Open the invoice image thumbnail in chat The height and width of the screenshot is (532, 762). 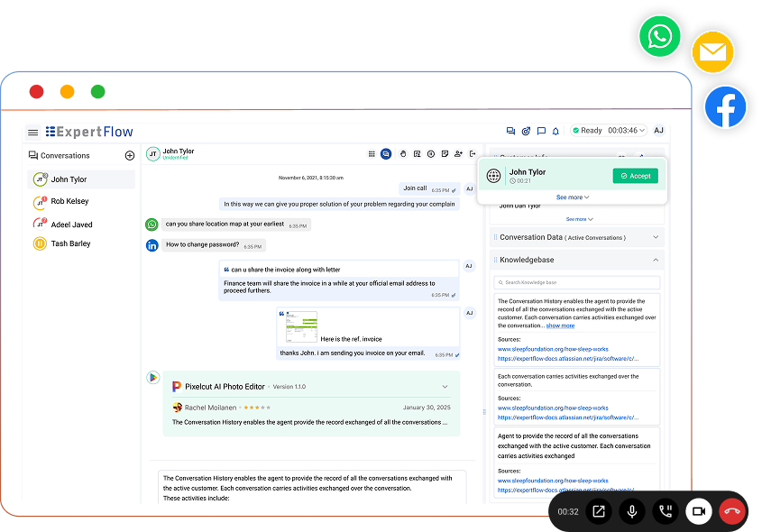[x=301, y=327]
